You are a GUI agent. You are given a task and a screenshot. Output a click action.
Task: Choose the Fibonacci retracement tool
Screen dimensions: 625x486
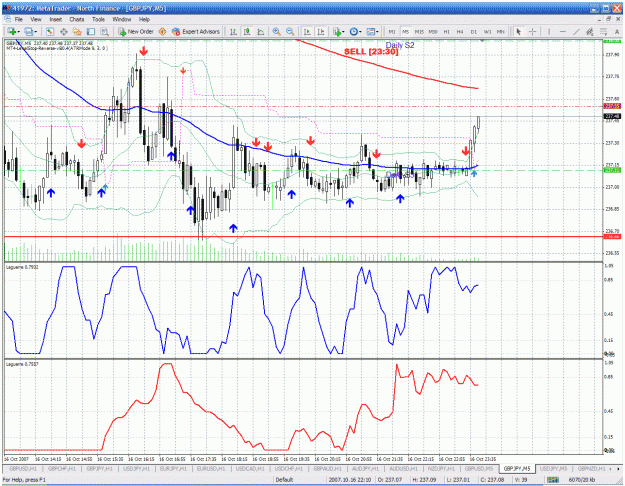603,31
